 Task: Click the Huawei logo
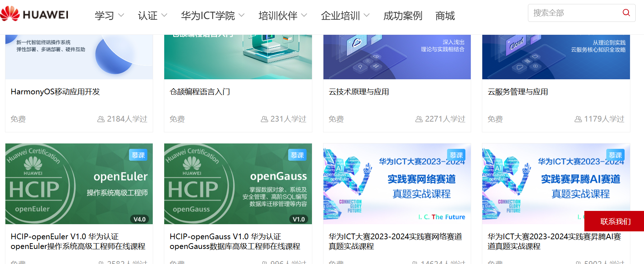pyautogui.click(x=34, y=14)
